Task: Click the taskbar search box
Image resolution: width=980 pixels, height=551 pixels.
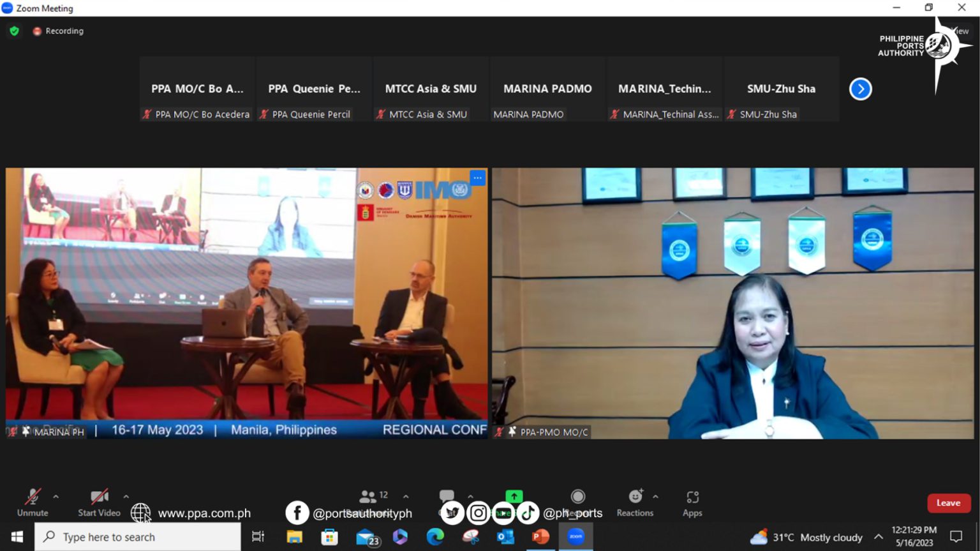Action: (x=138, y=537)
